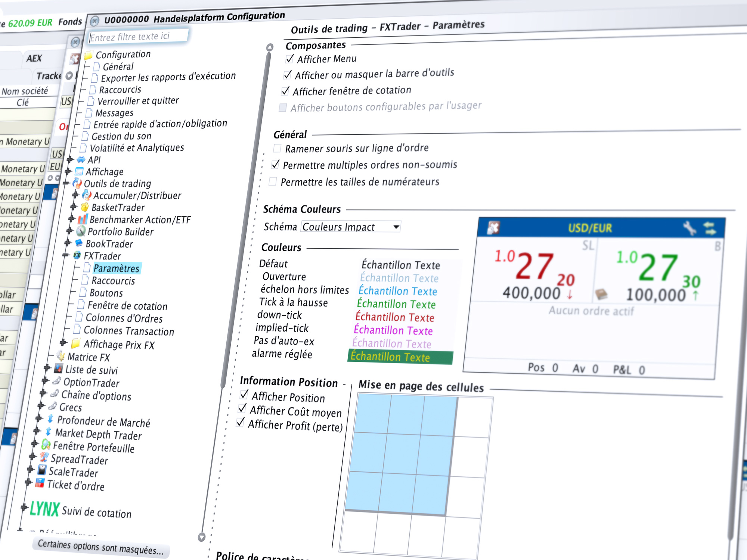Click the Matrice FX icon

coord(61,355)
